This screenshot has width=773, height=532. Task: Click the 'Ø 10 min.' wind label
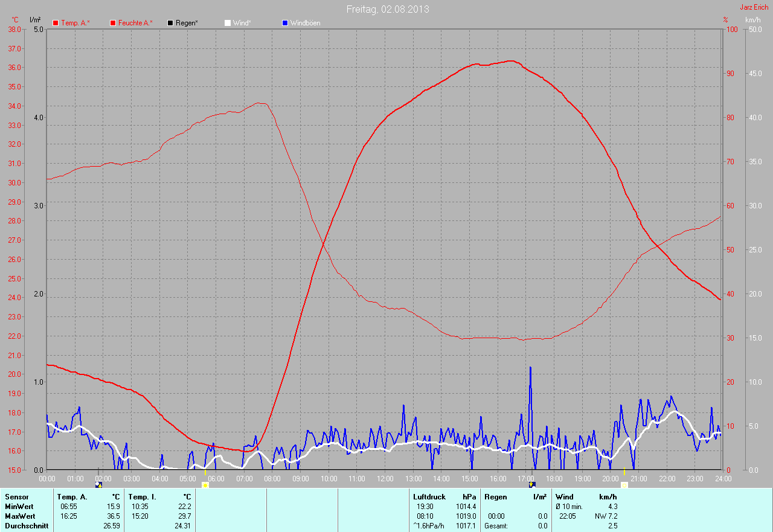(569, 507)
